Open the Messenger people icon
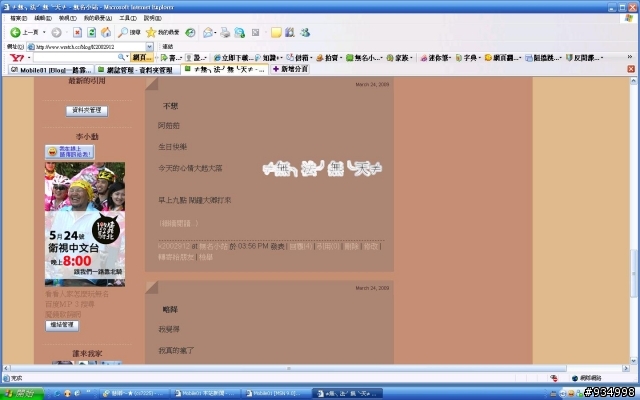640x400 pixels. (x=305, y=33)
